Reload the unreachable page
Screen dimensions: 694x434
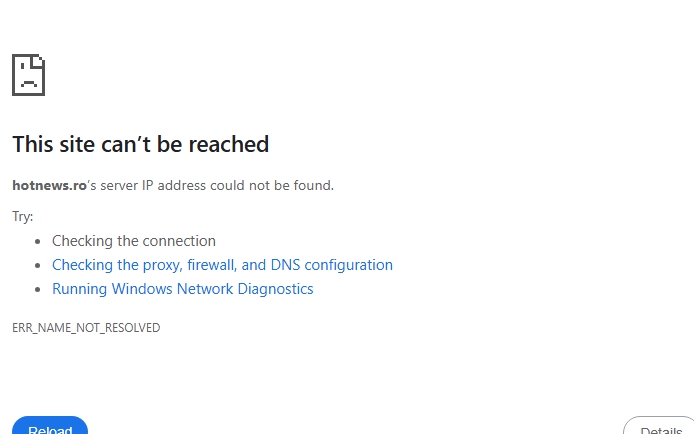[50, 426]
